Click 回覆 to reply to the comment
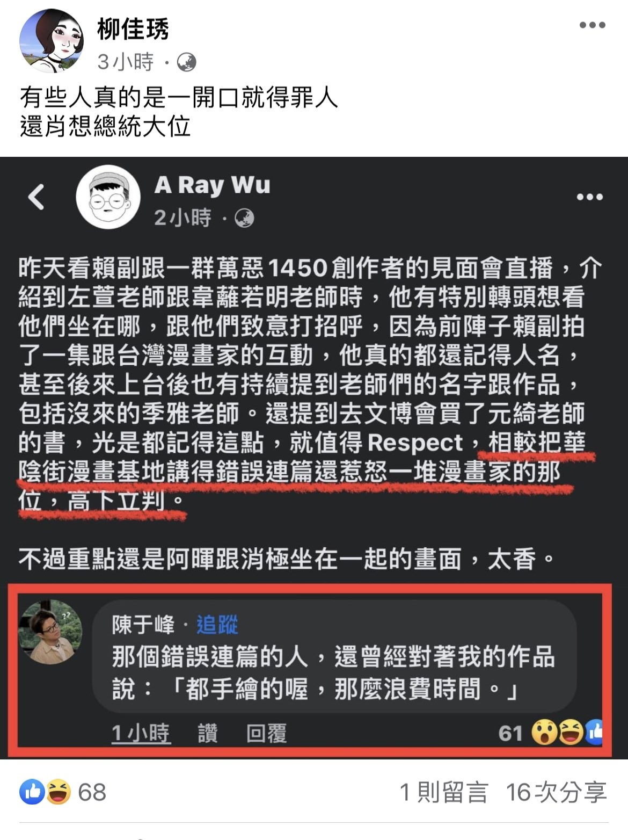This screenshot has height=840, width=628. pos(266,733)
